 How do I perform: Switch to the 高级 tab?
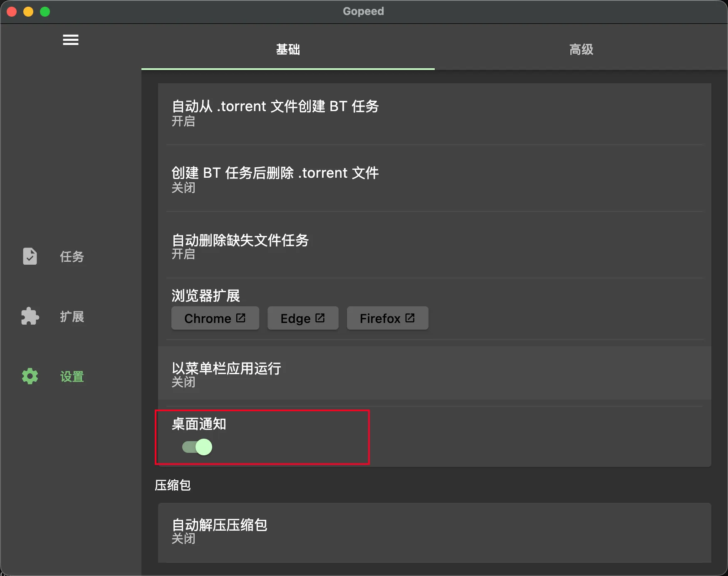pos(581,50)
